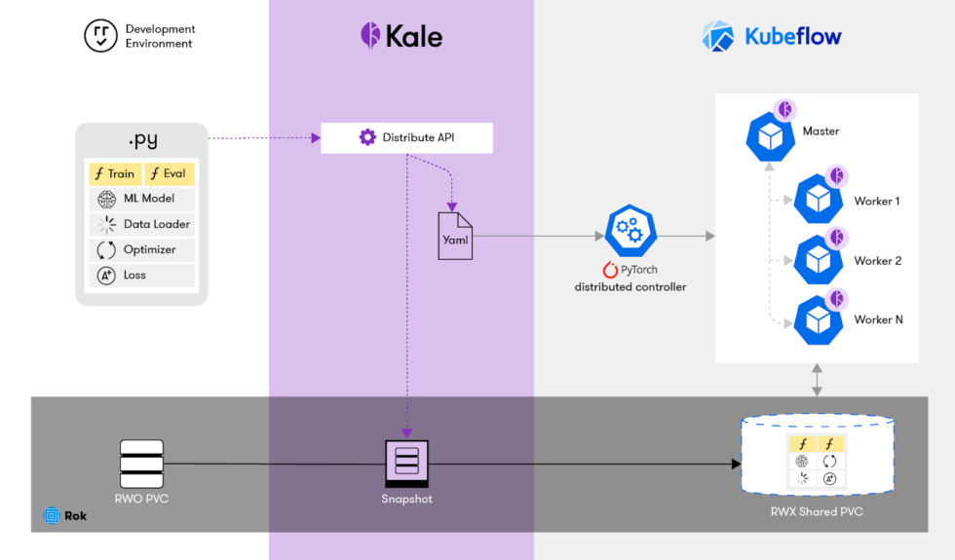Click the "Snapshot" label
This screenshot has width=955, height=560.
(407, 499)
